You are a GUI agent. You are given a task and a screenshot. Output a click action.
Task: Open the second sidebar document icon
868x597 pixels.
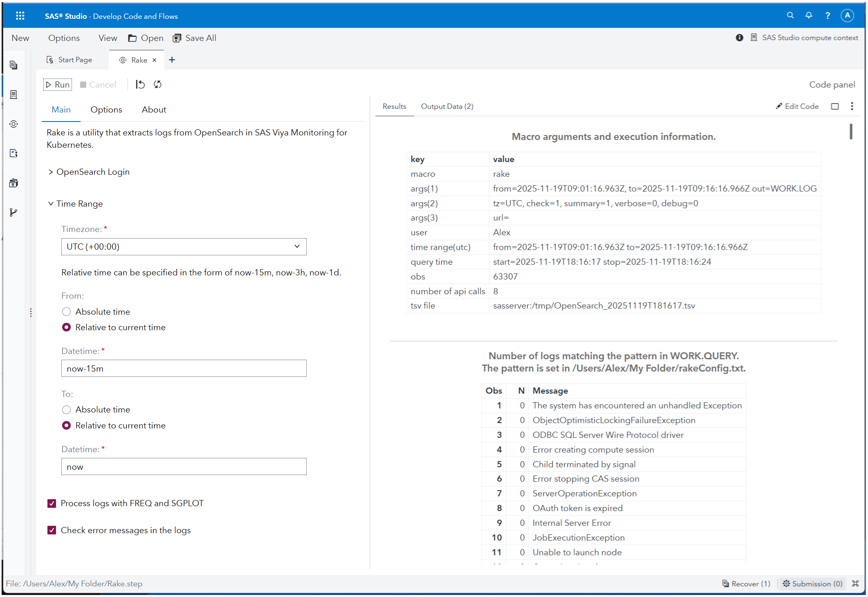coord(13,95)
